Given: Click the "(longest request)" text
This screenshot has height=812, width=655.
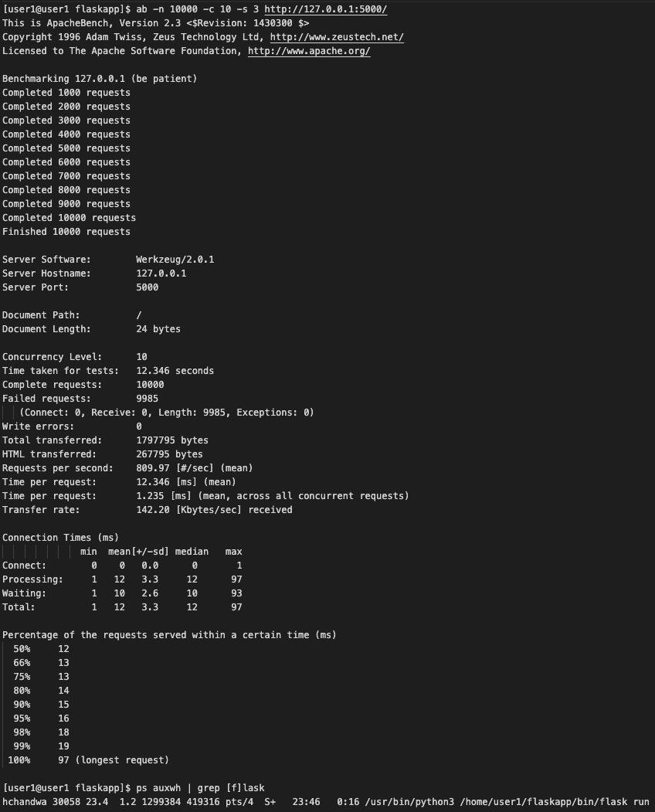Looking at the screenshot, I should pyautogui.click(x=122, y=760).
